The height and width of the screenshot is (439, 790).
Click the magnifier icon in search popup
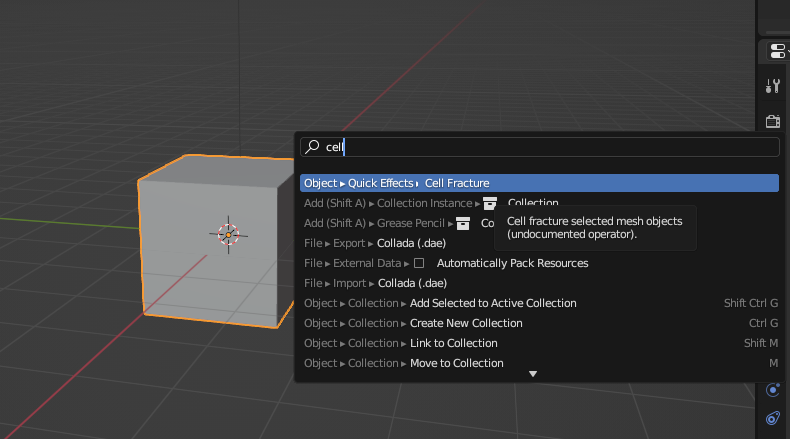(x=313, y=147)
